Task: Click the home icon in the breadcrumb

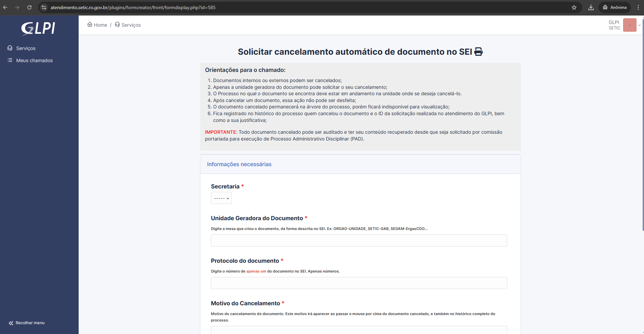Action: coord(90,24)
